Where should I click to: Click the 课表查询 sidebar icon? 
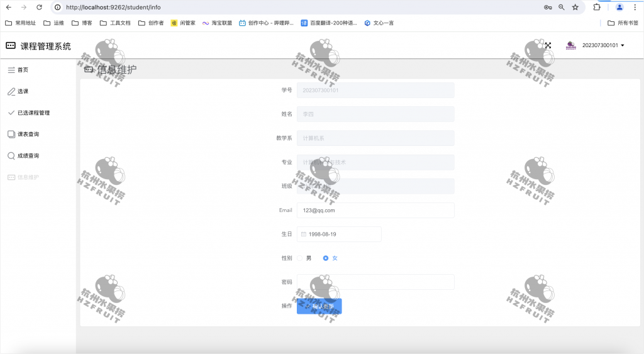(x=11, y=135)
